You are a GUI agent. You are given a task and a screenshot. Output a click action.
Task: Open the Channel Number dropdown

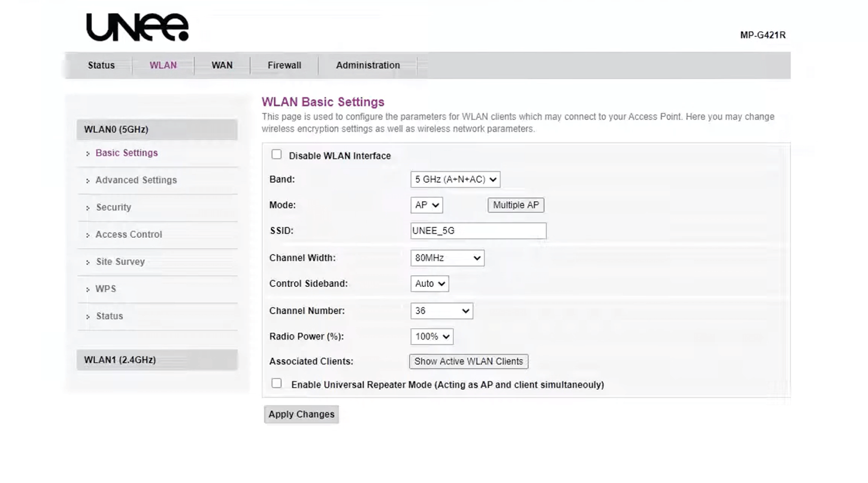[x=442, y=311]
